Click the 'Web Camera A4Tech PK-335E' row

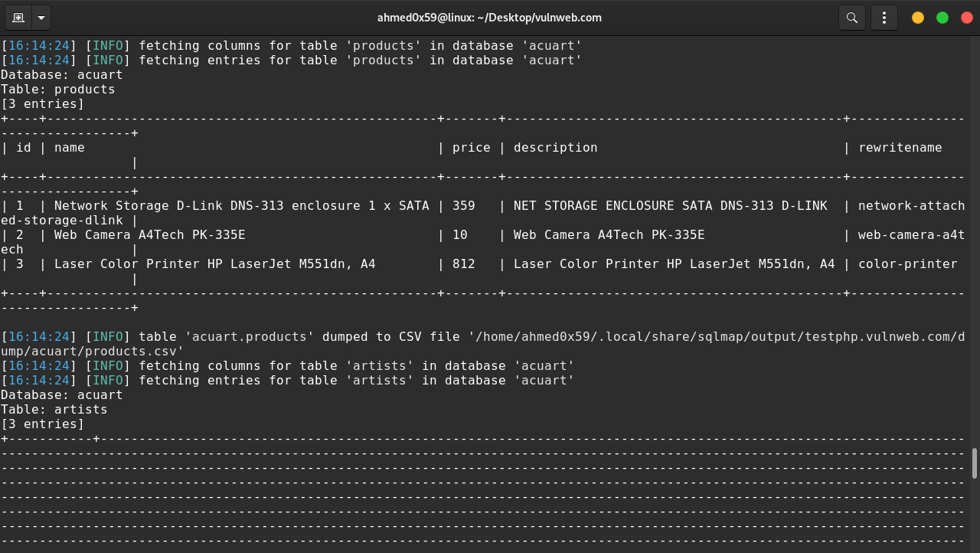coord(153,234)
